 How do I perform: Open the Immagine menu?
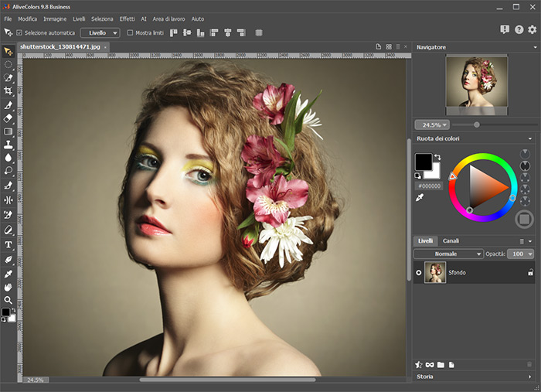pyautogui.click(x=55, y=19)
